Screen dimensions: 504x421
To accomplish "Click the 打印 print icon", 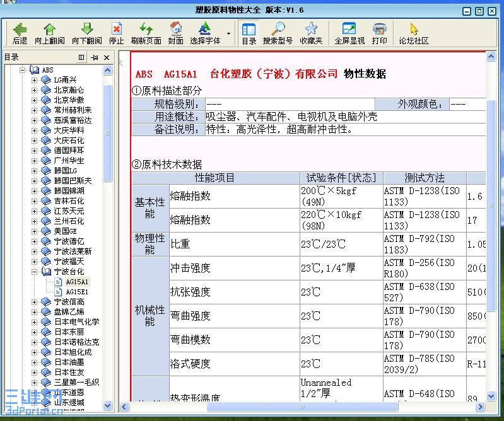I will click(379, 33).
